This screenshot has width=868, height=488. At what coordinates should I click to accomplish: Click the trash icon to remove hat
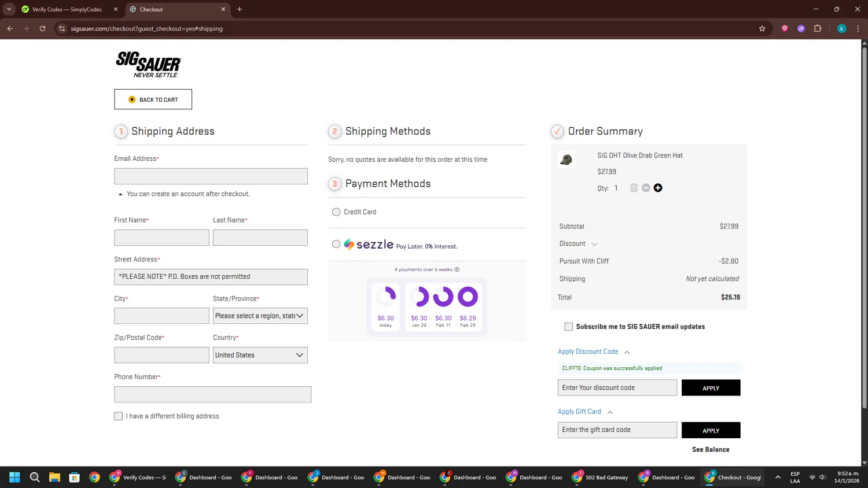pos(634,188)
